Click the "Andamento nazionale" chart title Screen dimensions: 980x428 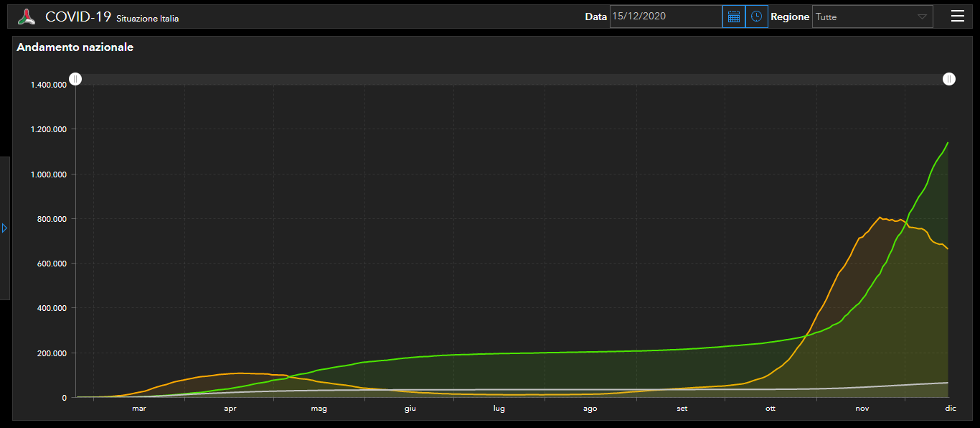(75, 47)
